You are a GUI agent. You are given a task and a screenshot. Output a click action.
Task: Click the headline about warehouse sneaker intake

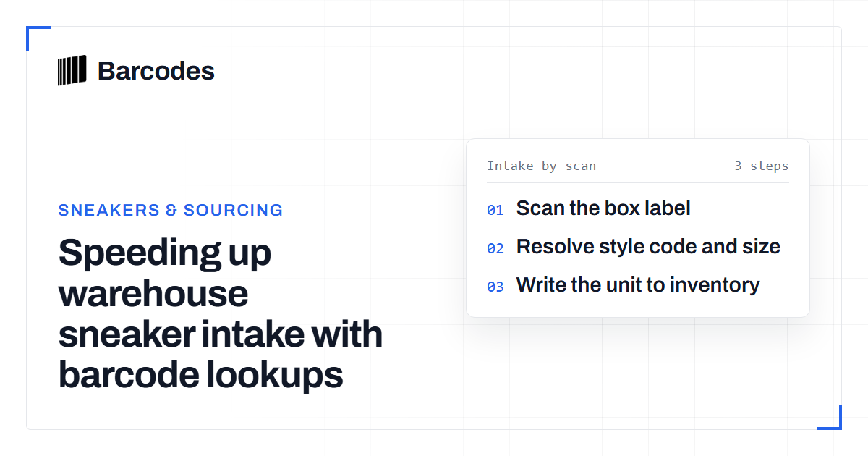tap(221, 313)
